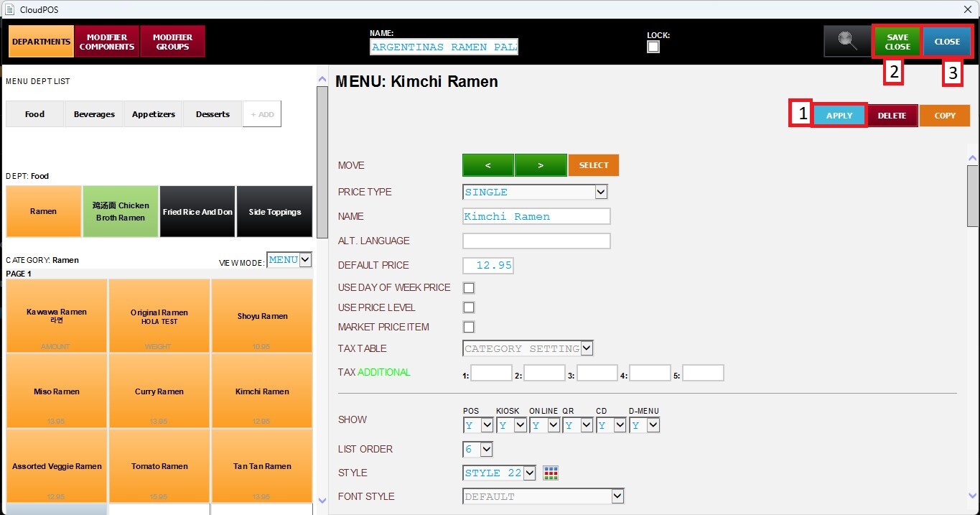Choose the Chicken Broth Ramen category

121,212
